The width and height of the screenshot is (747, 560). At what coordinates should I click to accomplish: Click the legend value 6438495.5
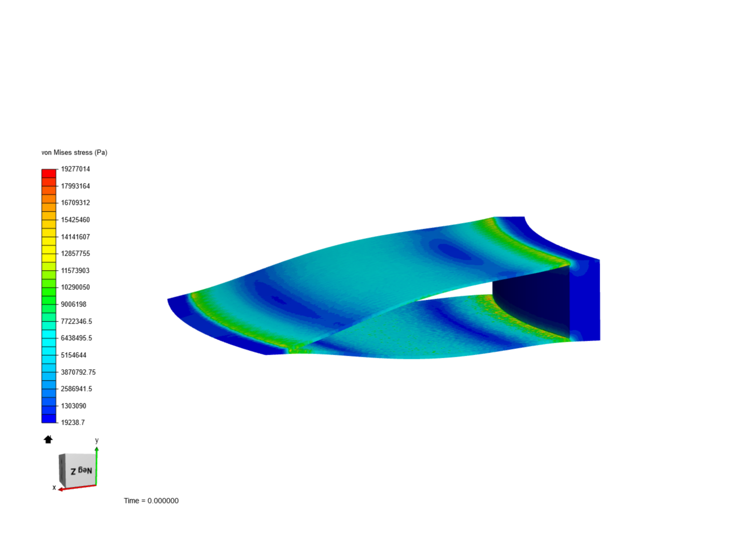[76, 338]
